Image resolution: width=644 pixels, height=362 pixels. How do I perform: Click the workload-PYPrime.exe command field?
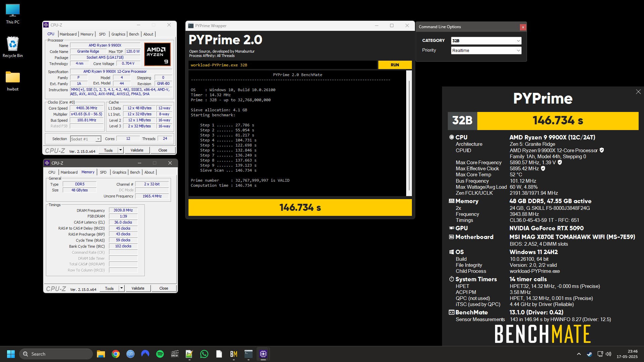click(282, 65)
